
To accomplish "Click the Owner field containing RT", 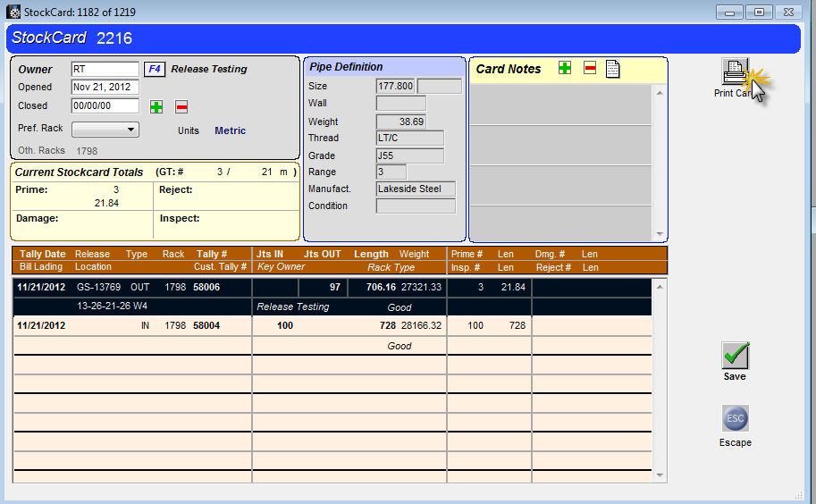I will [x=105, y=69].
